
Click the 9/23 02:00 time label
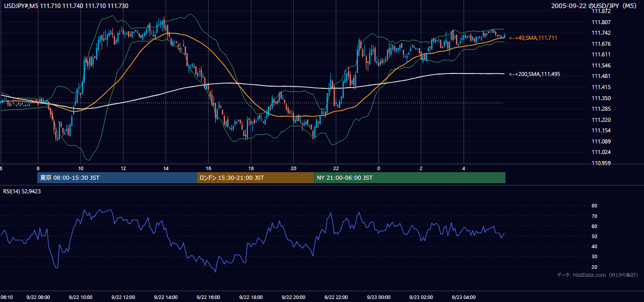click(x=421, y=297)
